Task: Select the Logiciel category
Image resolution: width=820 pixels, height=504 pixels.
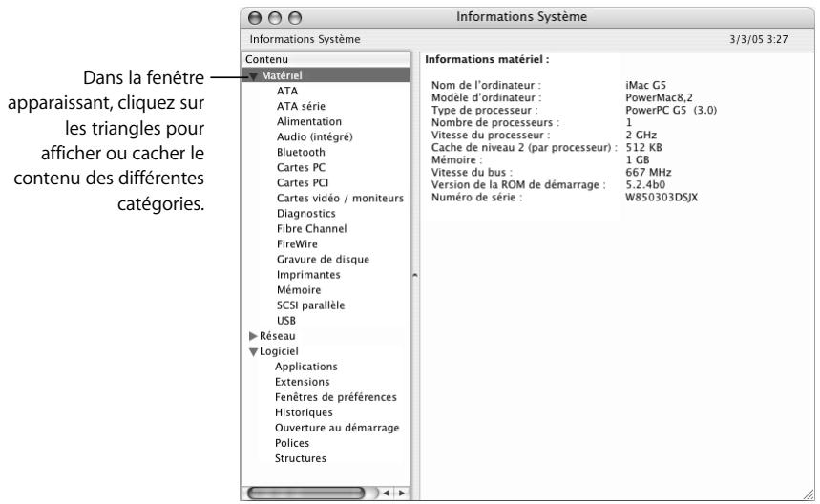Action: pos(279,351)
